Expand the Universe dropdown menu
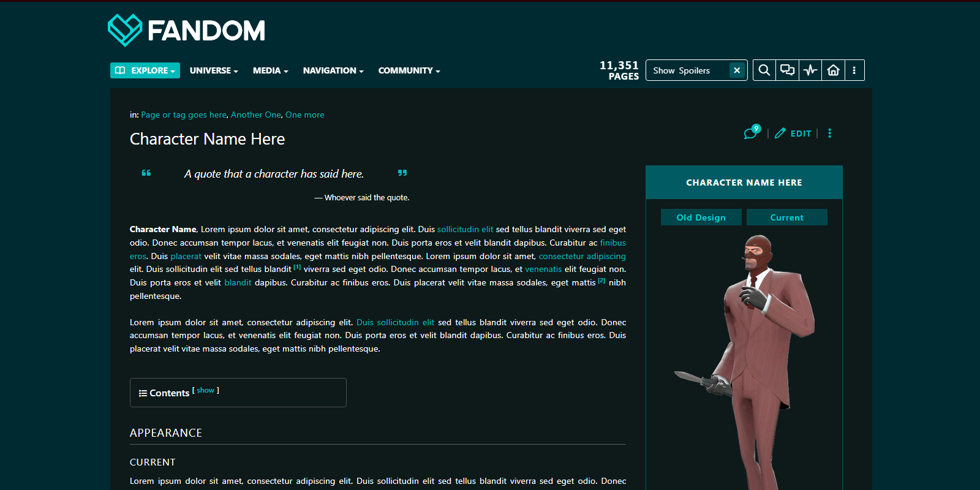 214,70
